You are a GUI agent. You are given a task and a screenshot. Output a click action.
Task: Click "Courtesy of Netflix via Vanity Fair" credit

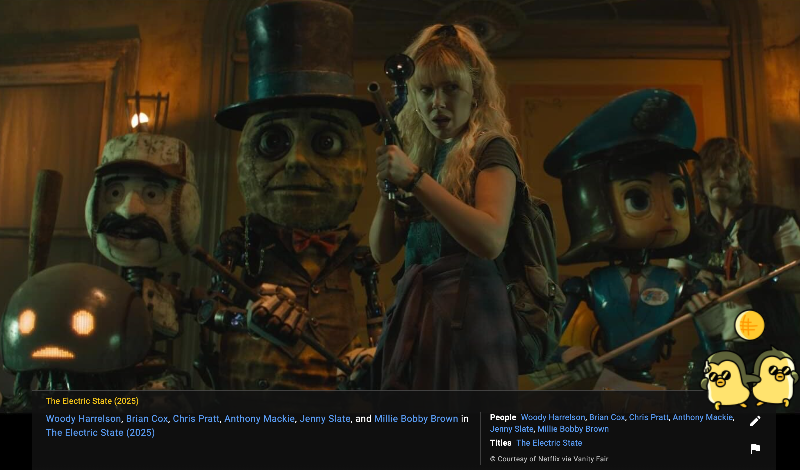[x=549, y=459]
